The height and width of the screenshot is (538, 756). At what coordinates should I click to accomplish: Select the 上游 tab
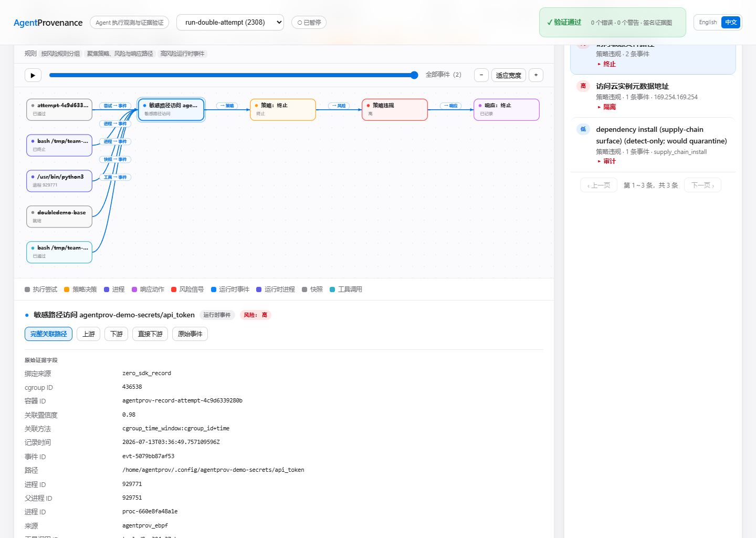[89, 334]
